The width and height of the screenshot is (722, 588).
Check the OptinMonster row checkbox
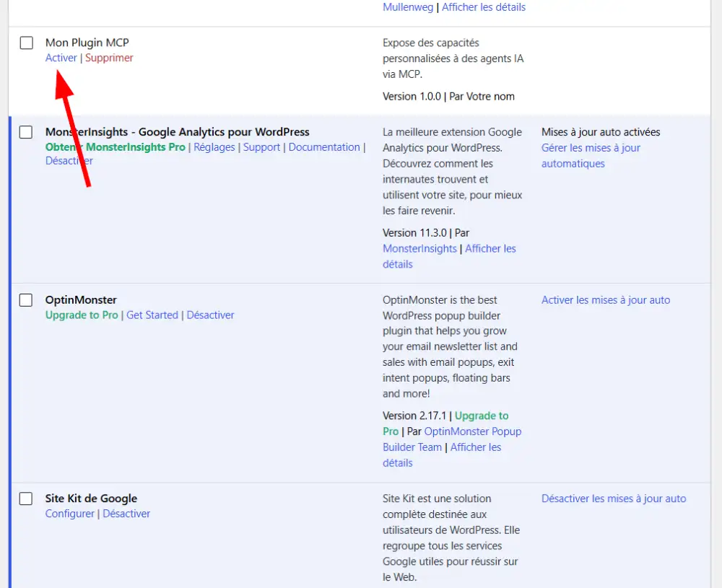[26, 300]
